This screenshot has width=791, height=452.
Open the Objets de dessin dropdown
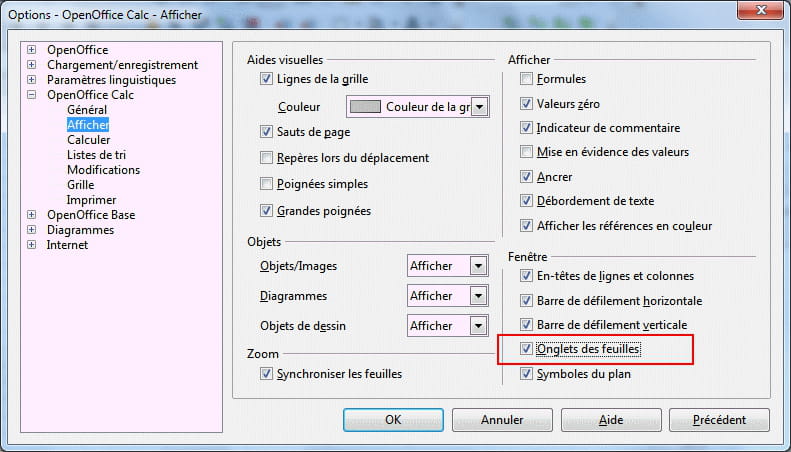click(x=478, y=326)
